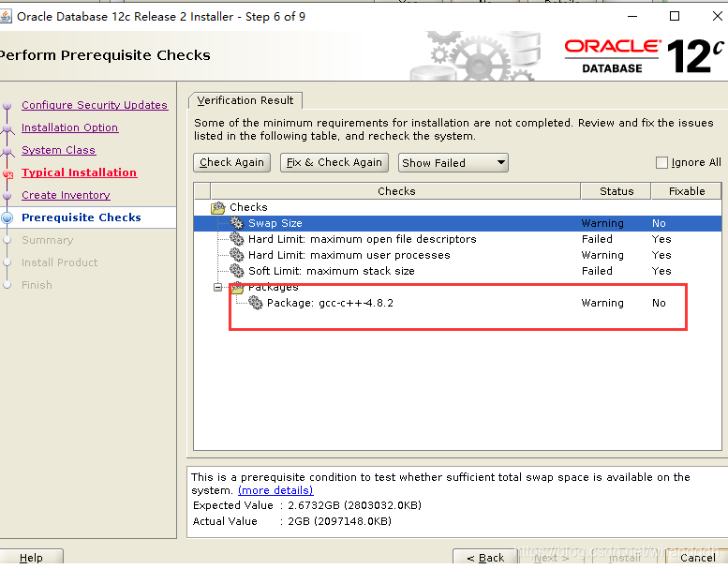Click the Status column header
The image size is (728, 569).
[x=617, y=191]
